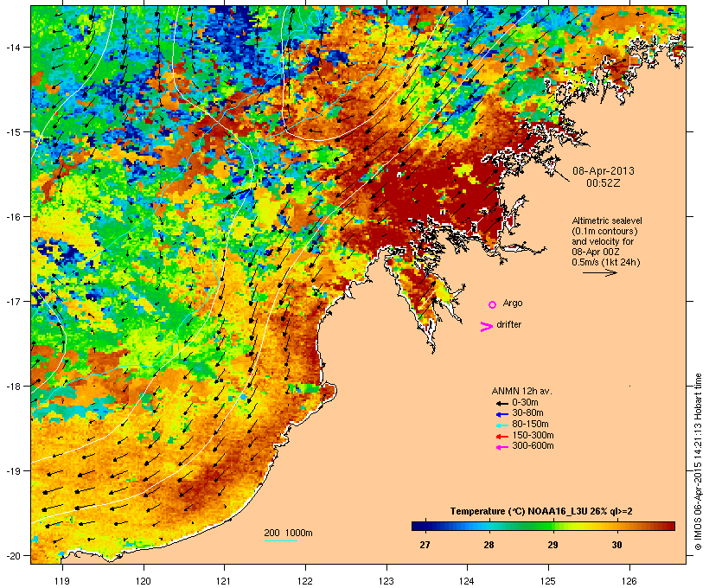
Task: Click the black 0-30m legend arrow
Action: [501, 403]
